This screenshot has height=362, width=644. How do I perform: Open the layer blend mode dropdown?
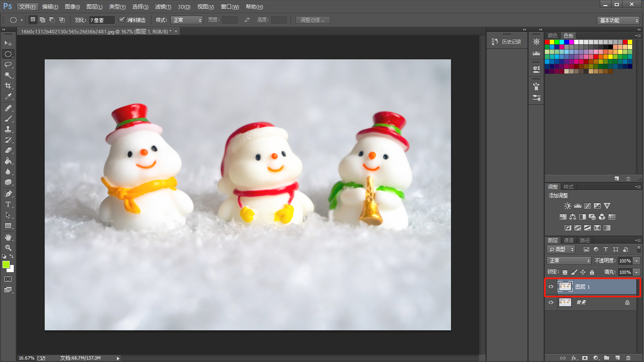[569, 261]
